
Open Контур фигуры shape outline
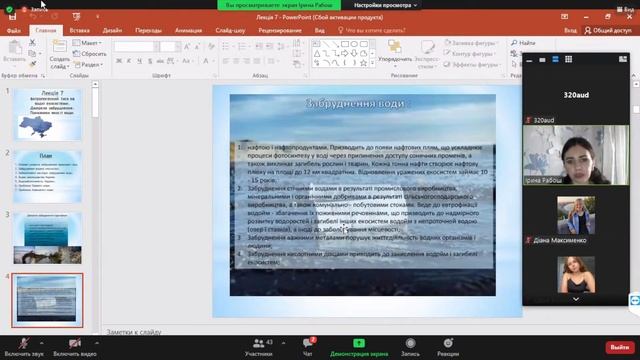coord(470,53)
